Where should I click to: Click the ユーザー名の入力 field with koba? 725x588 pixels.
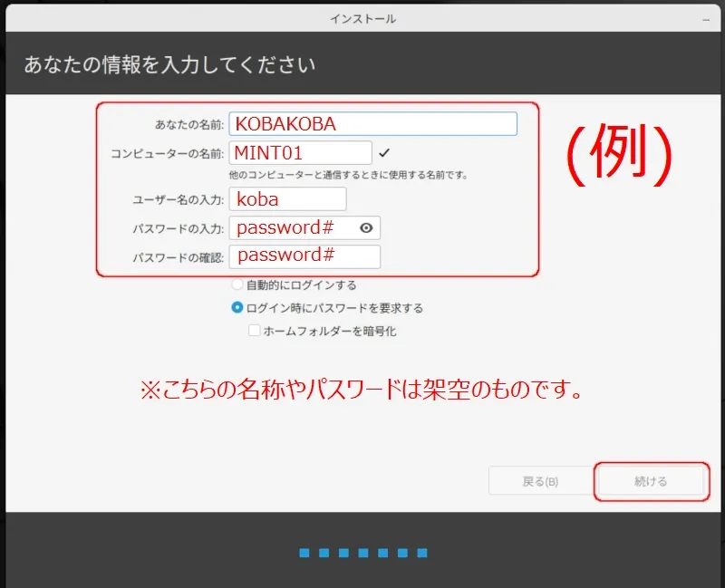tap(287, 199)
